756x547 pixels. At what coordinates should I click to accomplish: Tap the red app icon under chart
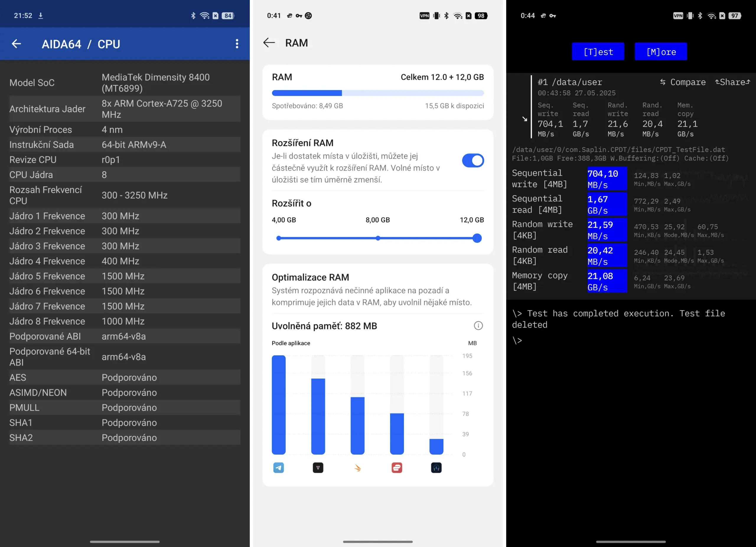pos(397,468)
